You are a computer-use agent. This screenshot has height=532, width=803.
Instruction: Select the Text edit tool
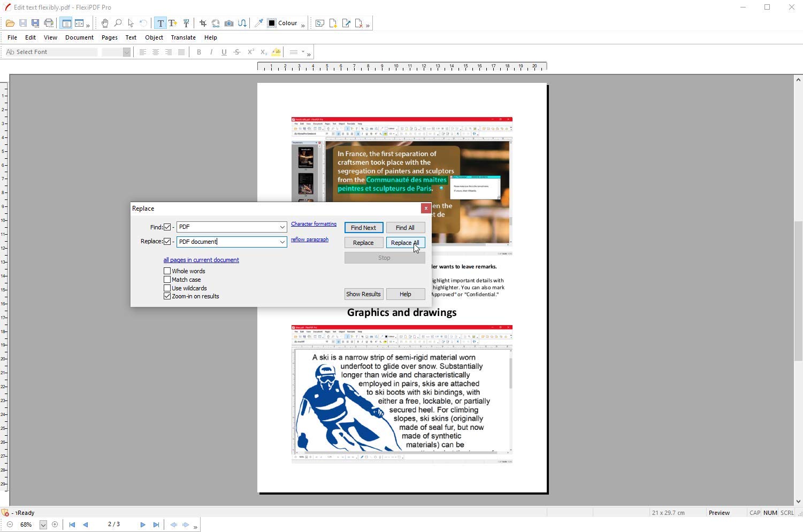[x=160, y=23]
